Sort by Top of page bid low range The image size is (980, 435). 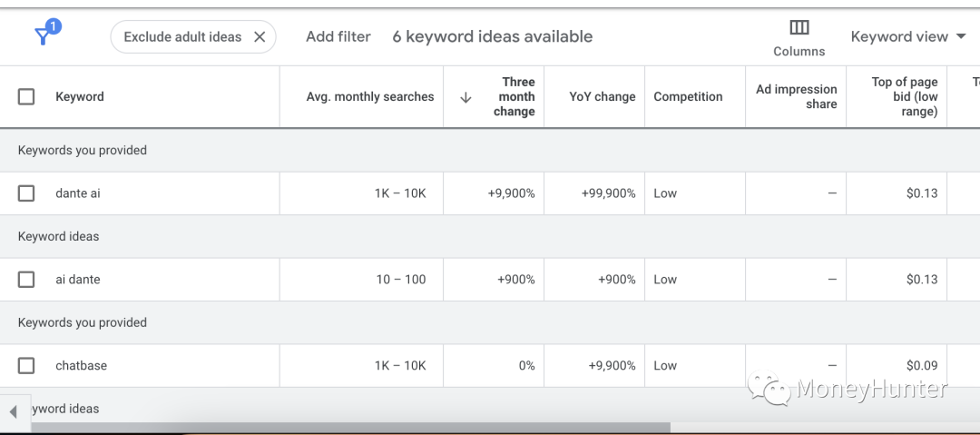pos(905,97)
